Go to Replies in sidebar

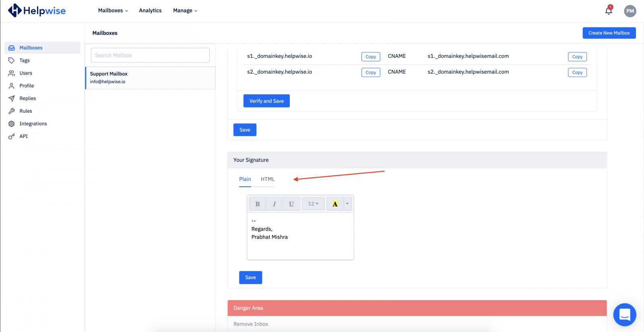pyautogui.click(x=28, y=99)
